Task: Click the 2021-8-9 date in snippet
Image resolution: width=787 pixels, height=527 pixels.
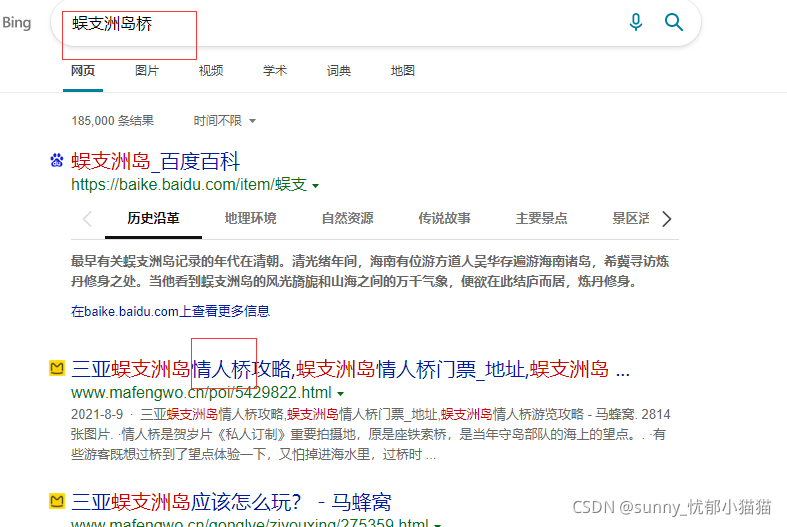Action: [x=97, y=415]
